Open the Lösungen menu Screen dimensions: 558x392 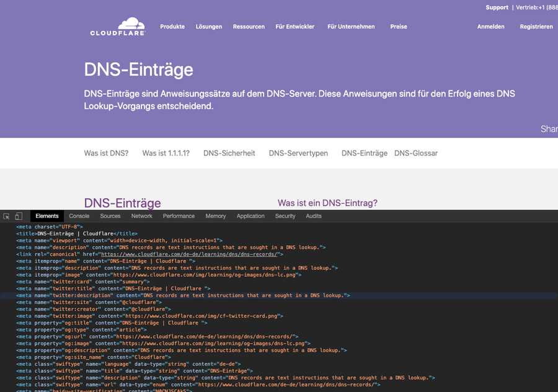click(x=209, y=27)
